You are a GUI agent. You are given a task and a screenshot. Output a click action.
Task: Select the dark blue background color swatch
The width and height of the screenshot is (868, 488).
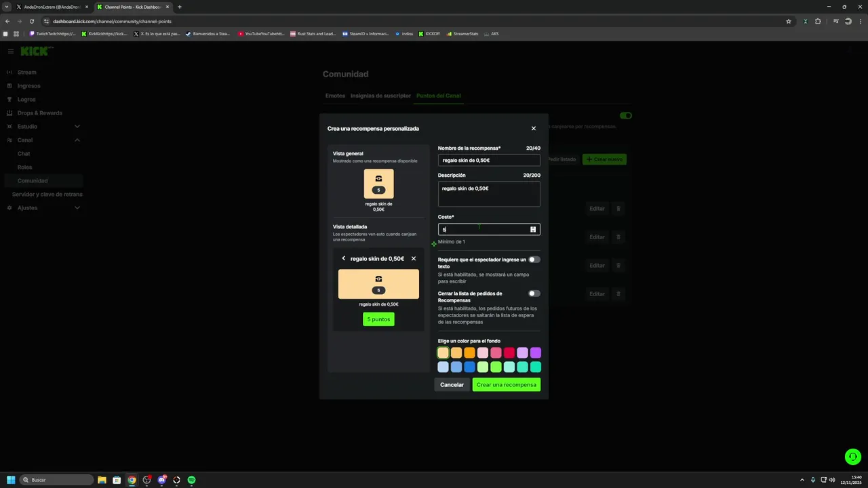[x=469, y=367]
